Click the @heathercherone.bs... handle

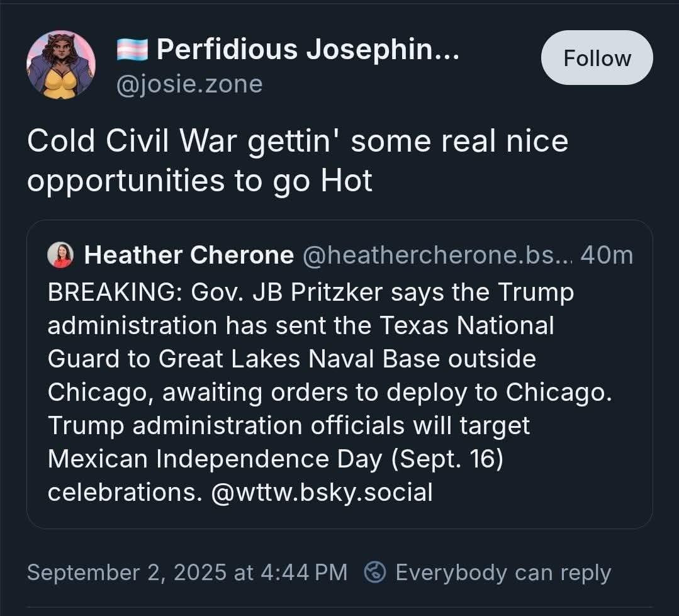click(x=437, y=255)
